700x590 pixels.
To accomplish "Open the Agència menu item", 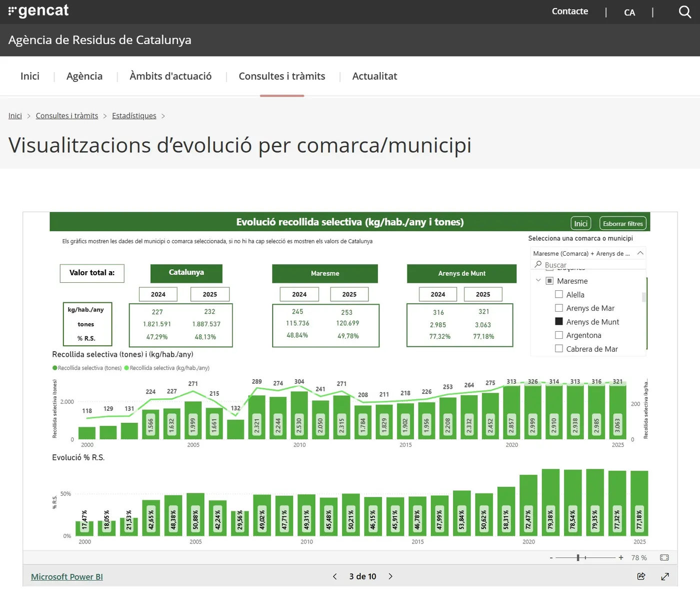I will 84,76.
